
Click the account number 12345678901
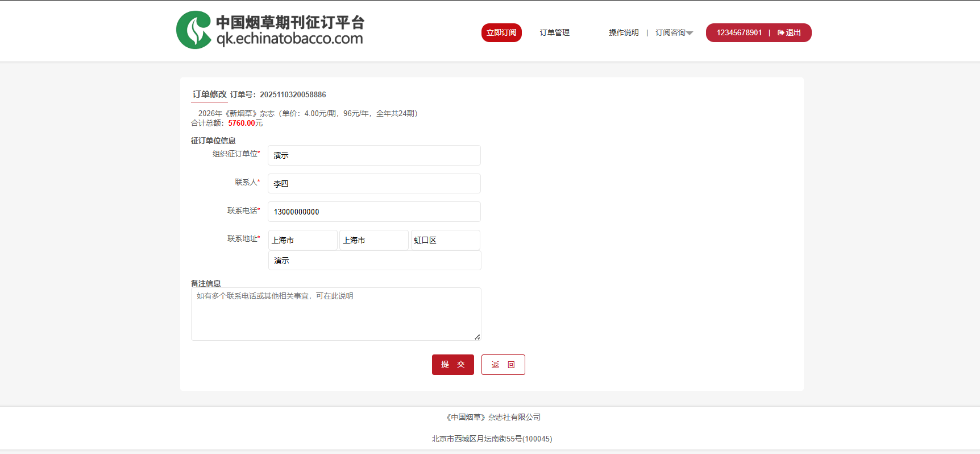pos(739,33)
